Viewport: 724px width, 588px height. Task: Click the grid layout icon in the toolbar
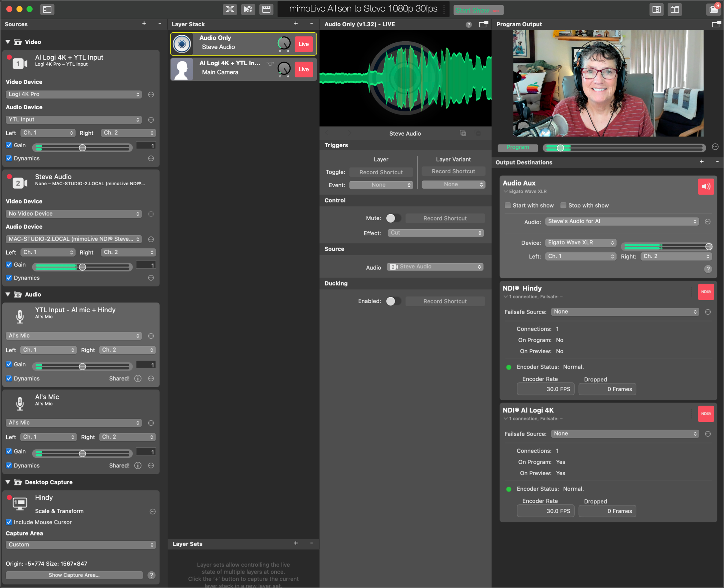pyautogui.click(x=675, y=9)
